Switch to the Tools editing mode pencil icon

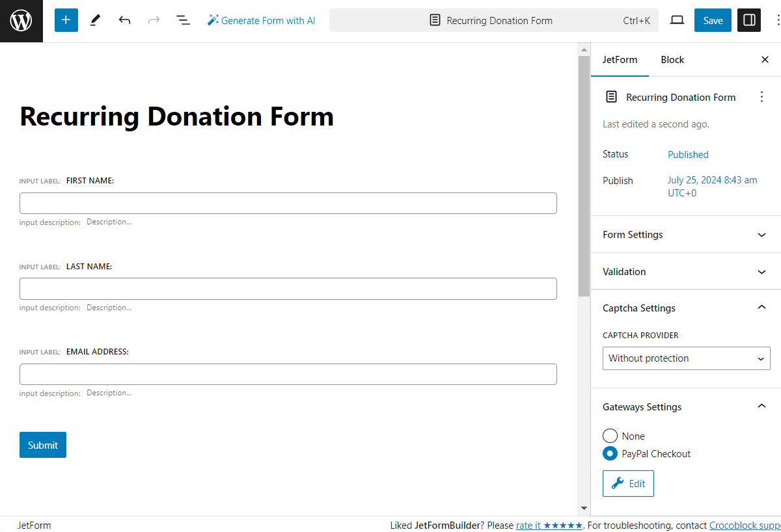(x=94, y=20)
